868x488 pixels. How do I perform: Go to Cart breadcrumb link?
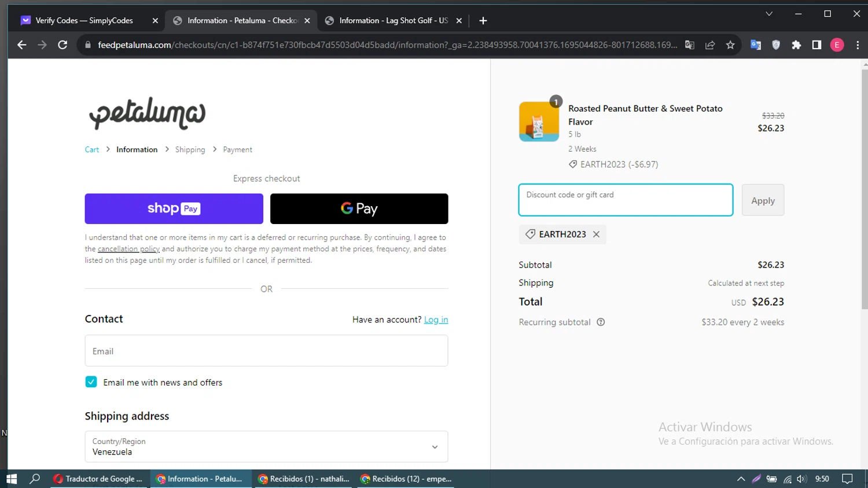[92, 149]
